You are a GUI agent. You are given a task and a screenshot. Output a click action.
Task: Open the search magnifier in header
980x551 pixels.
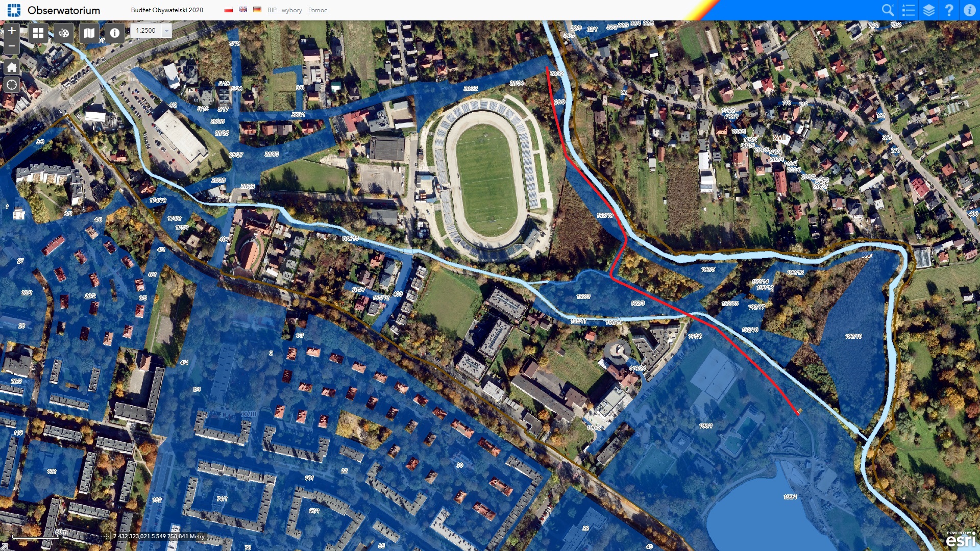click(888, 10)
